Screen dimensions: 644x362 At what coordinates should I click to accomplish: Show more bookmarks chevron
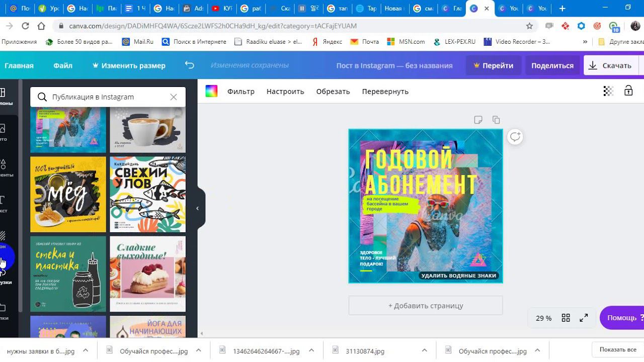[x=585, y=42]
